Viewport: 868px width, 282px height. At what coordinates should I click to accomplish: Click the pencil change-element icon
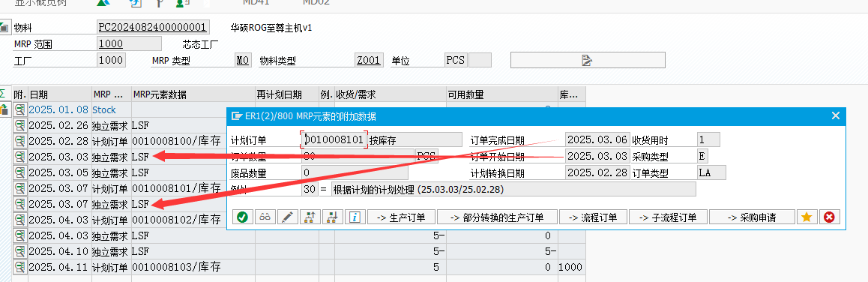[x=287, y=217]
